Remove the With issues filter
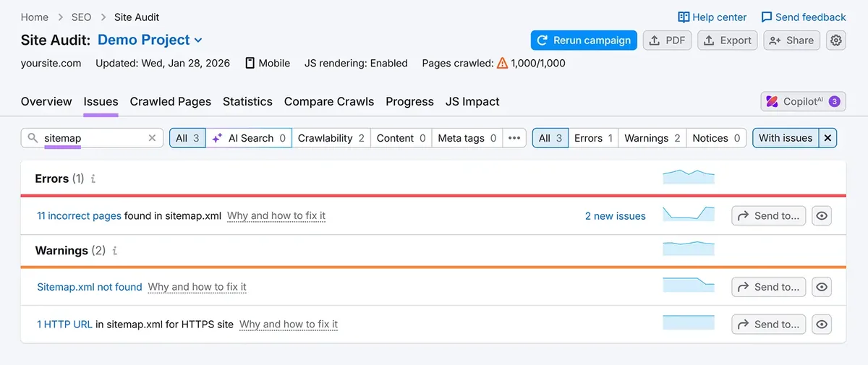 (828, 138)
